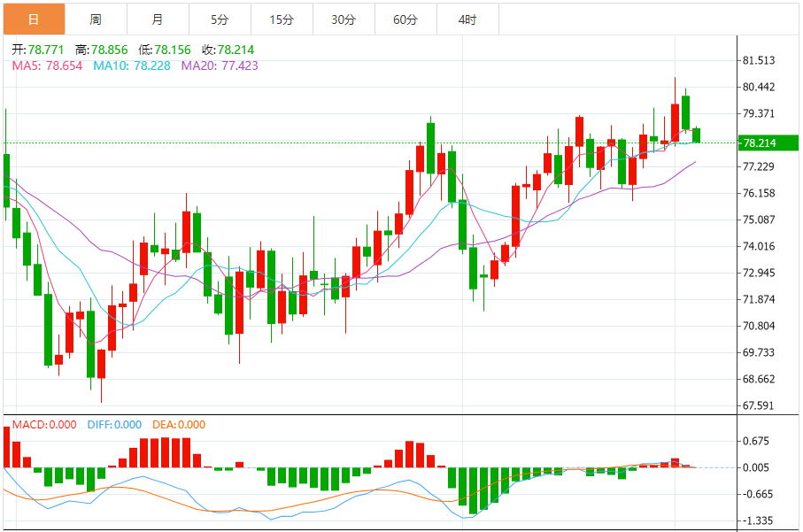Screen dimensions: 803x532
Task: Click the 81.513 price axis label
Action: click(x=759, y=60)
